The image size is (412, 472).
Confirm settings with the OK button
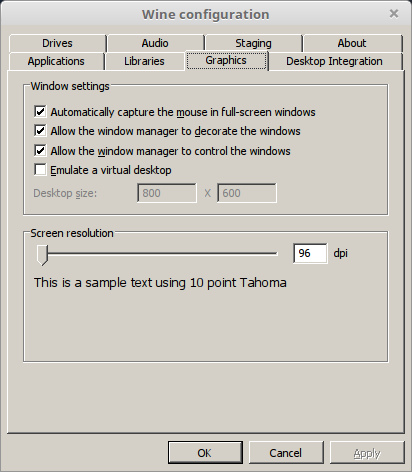(x=205, y=453)
